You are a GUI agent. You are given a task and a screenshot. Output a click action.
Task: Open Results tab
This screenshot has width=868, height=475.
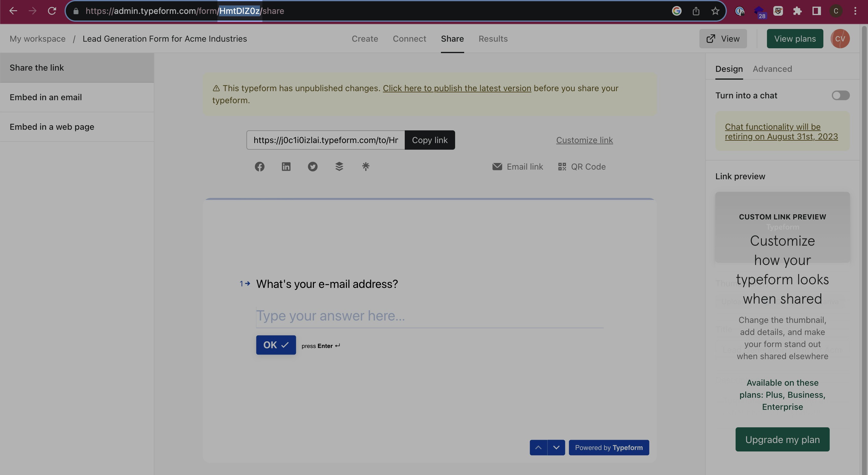tap(493, 39)
